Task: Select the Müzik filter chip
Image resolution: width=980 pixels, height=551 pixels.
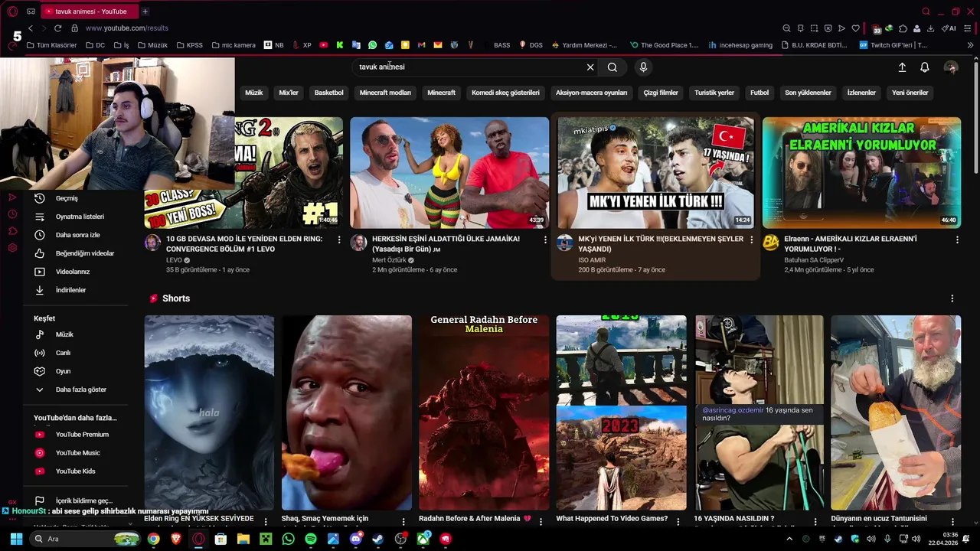Action: [253, 93]
